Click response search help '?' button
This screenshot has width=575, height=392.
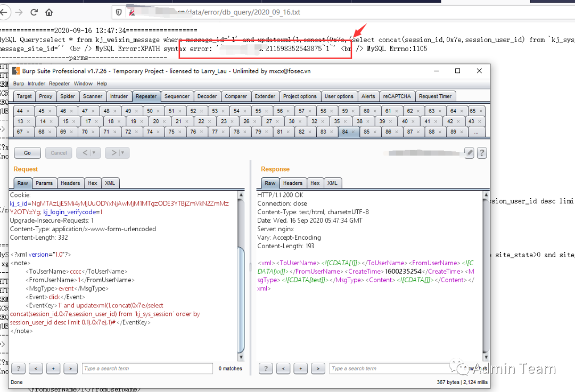point(266,368)
